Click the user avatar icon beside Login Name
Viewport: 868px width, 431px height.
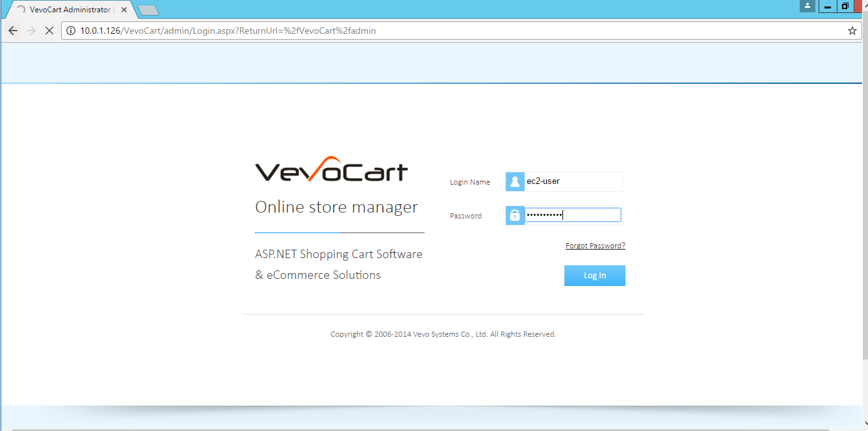pyautogui.click(x=515, y=182)
